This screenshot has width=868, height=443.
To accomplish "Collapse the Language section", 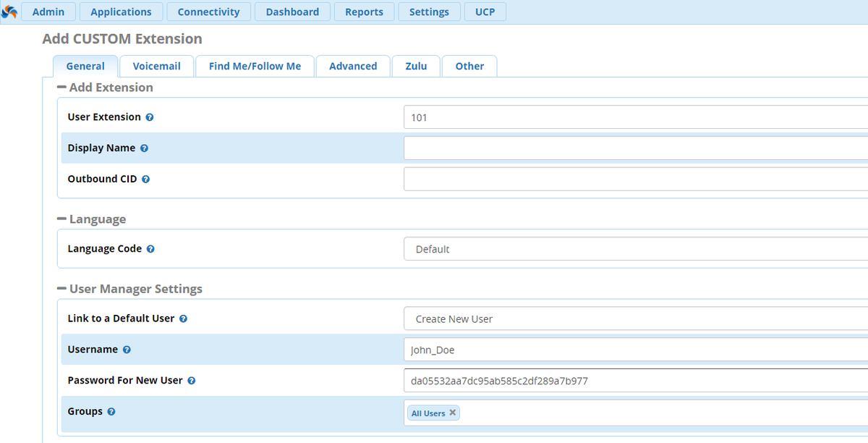I will click(61, 219).
